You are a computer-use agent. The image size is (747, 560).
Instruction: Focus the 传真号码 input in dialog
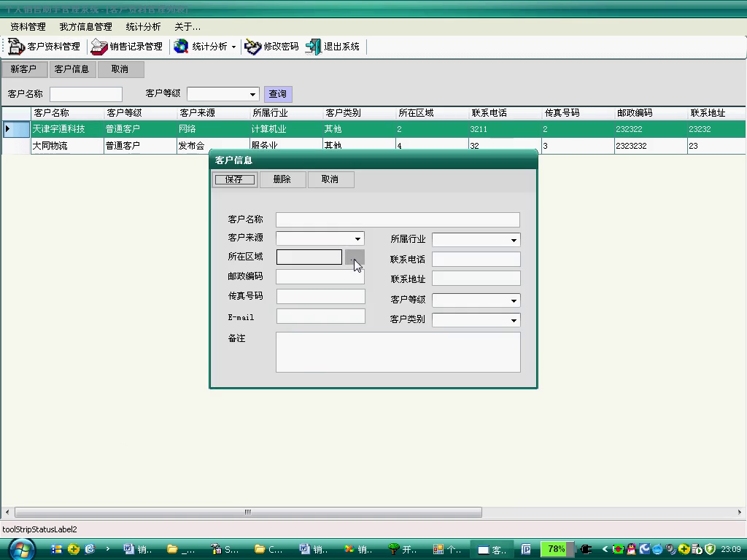coord(321,296)
